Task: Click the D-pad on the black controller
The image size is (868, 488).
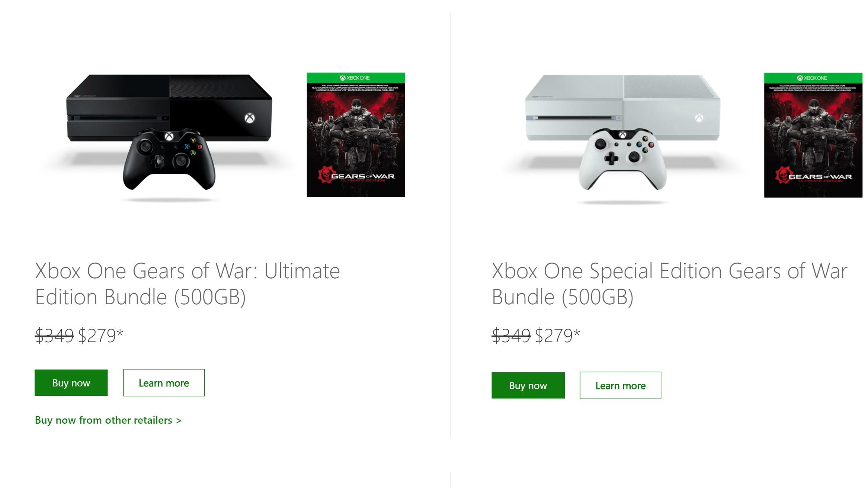Action: click(x=157, y=161)
